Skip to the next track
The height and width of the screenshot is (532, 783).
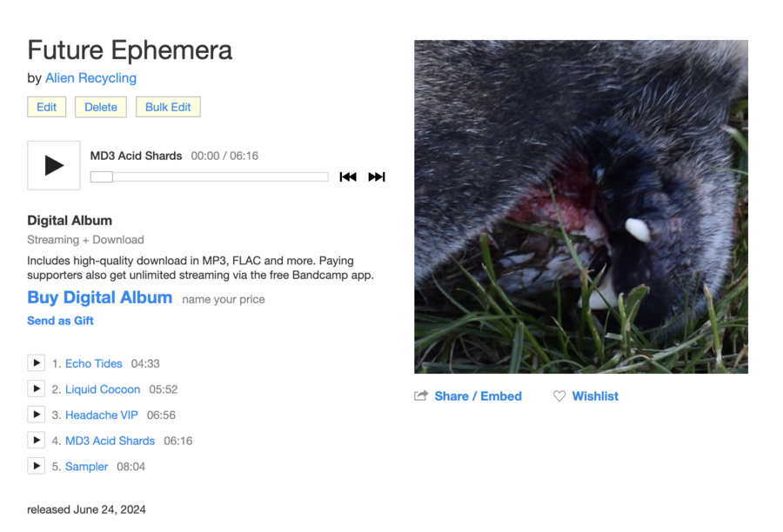(x=377, y=176)
